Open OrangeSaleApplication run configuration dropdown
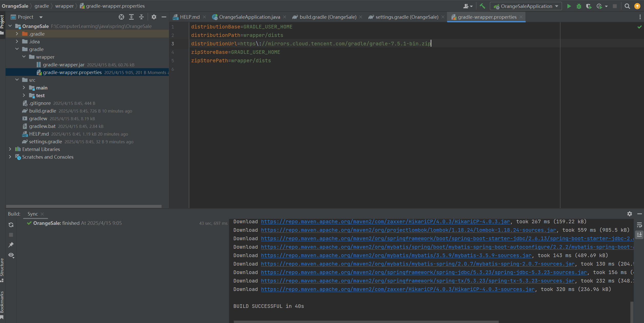The height and width of the screenshot is (323, 644). coord(525,6)
